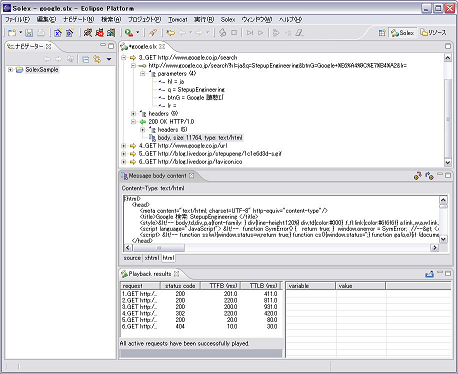This screenshot has width=458, height=374.
Task: Click the New wizard toolbar icon
Action: (x=12, y=33)
